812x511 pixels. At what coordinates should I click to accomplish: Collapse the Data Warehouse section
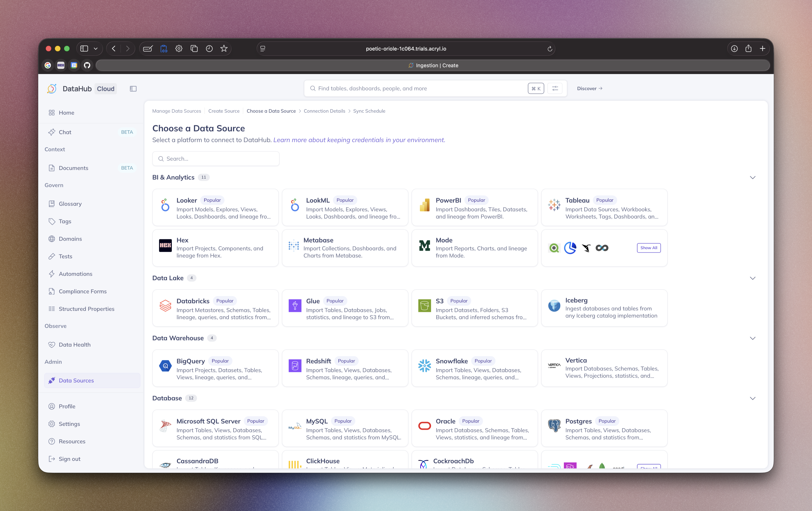point(752,338)
